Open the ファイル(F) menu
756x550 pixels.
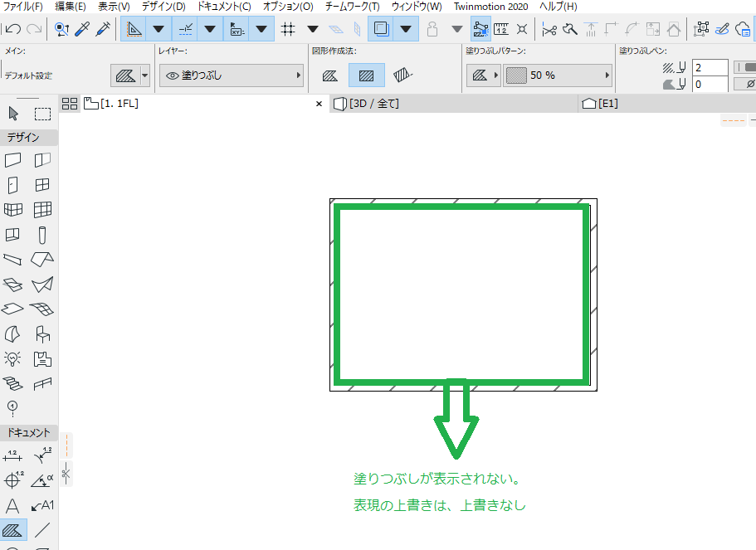click(x=22, y=7)
